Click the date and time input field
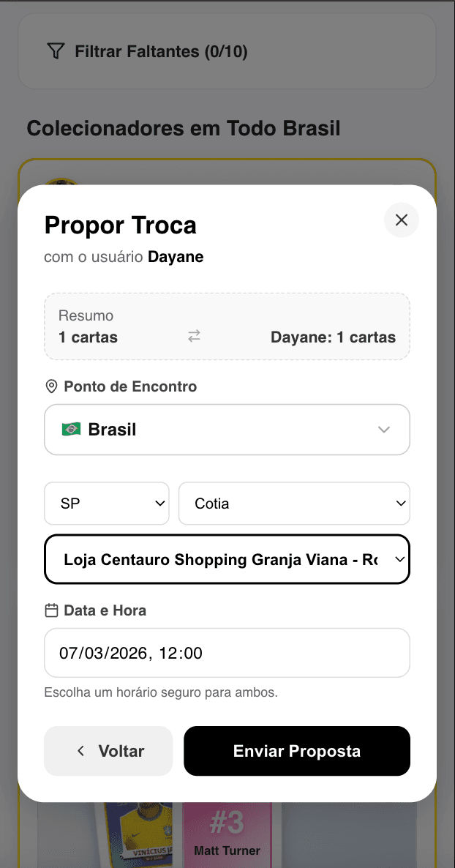This screenshot has width=455, height=868. (227, 653)
